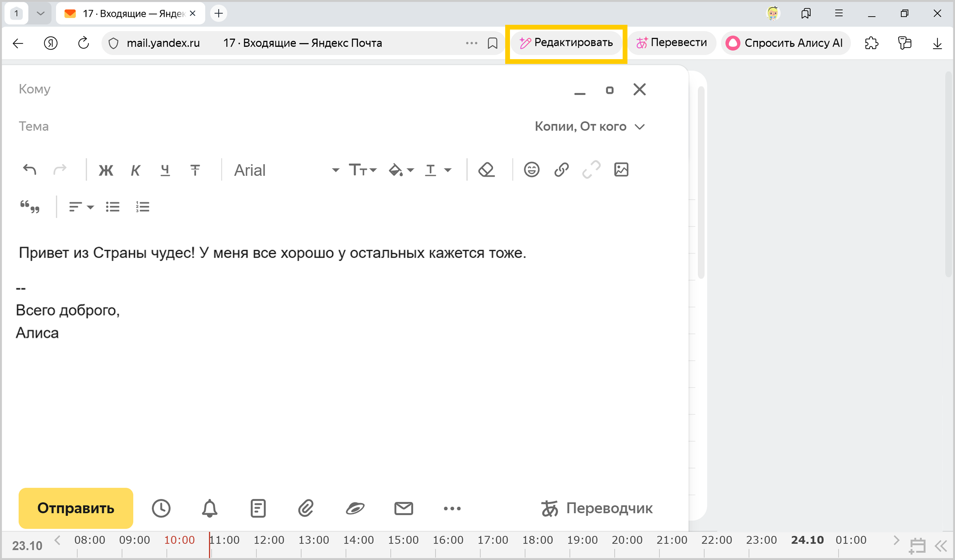Open the fill color picker dropdown
The image size is (955, 560).
(x=401, y=170)
